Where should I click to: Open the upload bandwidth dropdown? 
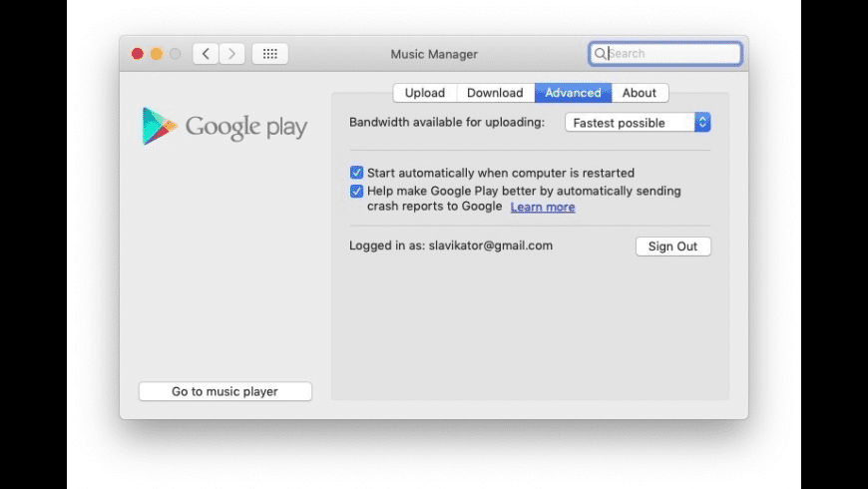[x=638, y=123]
